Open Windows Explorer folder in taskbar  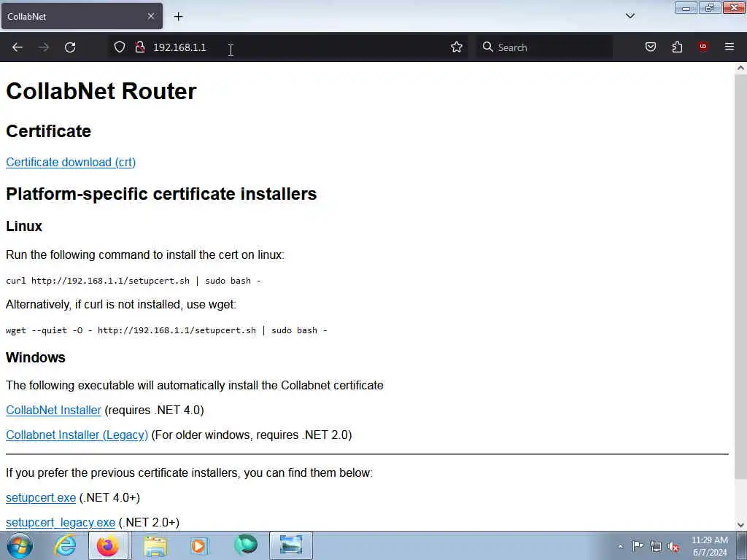point(155,545)
